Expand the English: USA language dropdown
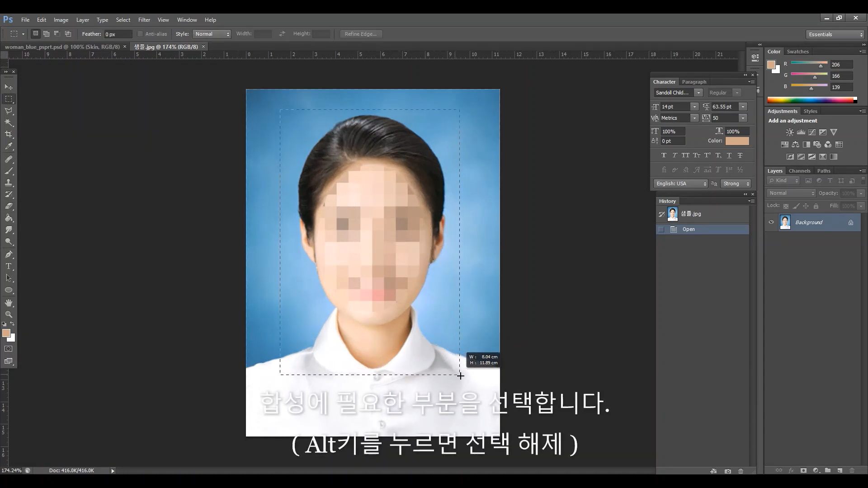The height and width of the screenshot is (488, 868). [x=680, y=183]
